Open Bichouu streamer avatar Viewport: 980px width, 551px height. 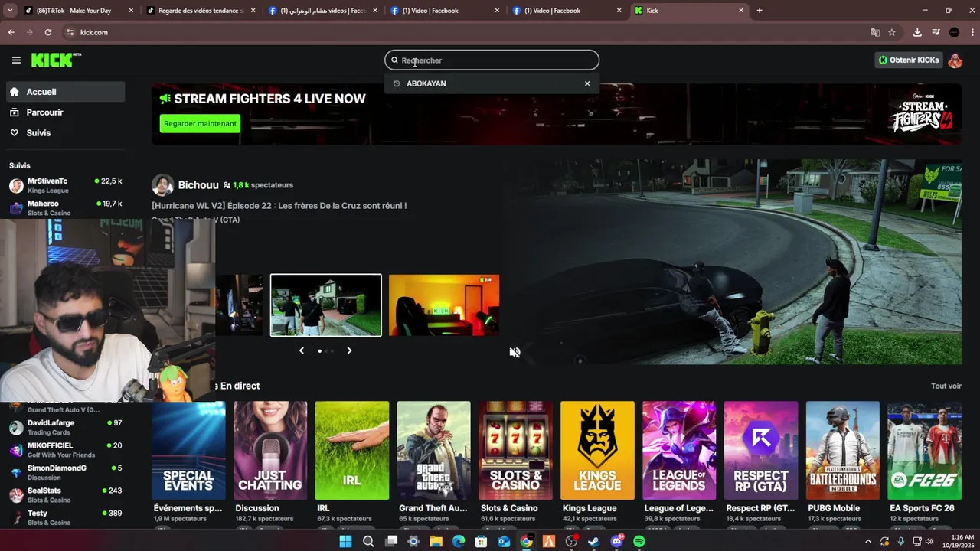pos(162,185)
